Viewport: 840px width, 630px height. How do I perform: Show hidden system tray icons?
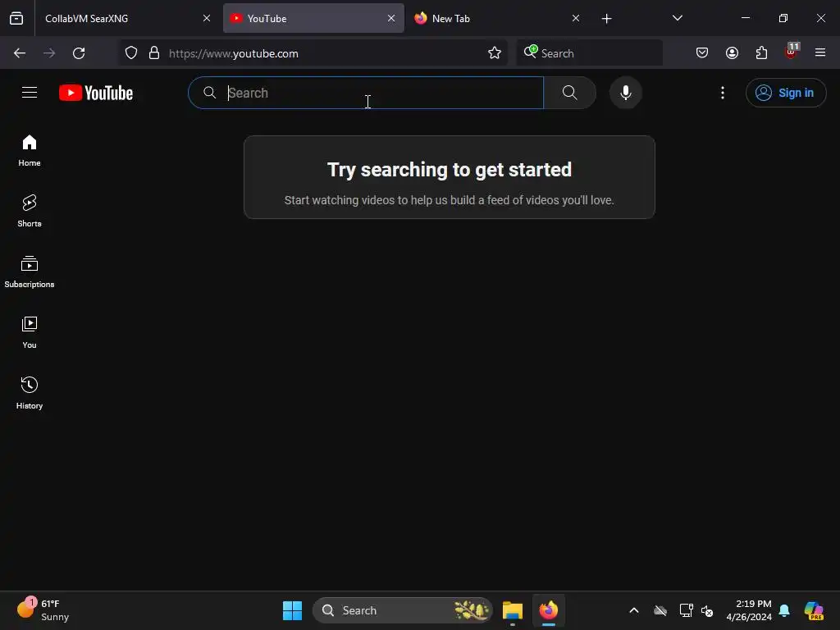click(634, 610)
